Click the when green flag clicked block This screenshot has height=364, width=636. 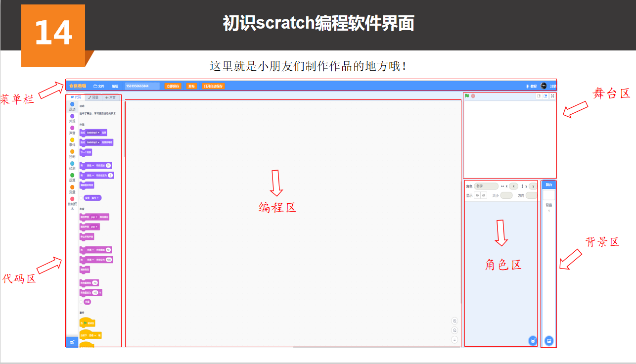click(87, 322)
